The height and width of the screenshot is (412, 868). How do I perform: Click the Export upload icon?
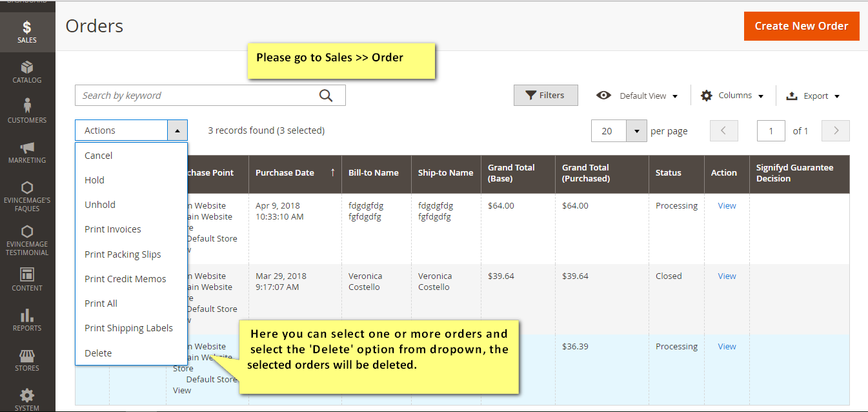pos(792,96)
